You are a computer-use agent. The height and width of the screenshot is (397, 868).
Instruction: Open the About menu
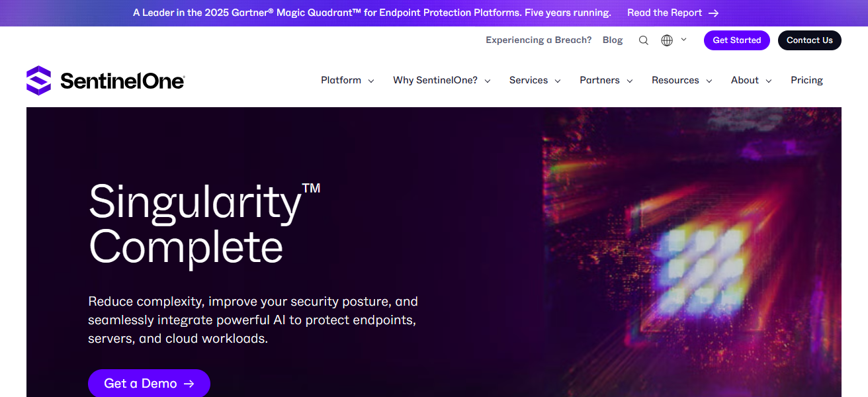(751, 80)
